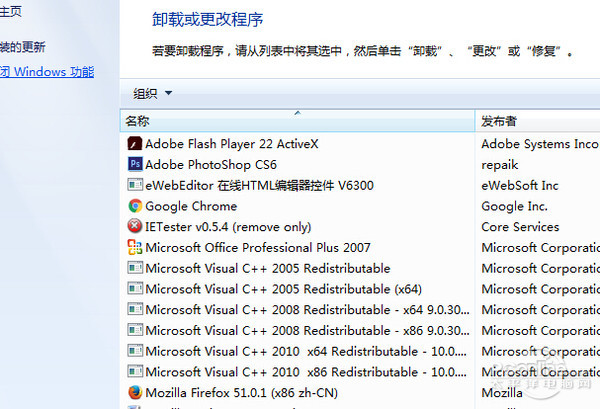Click the publisher cell 'Core Services'

520,226
